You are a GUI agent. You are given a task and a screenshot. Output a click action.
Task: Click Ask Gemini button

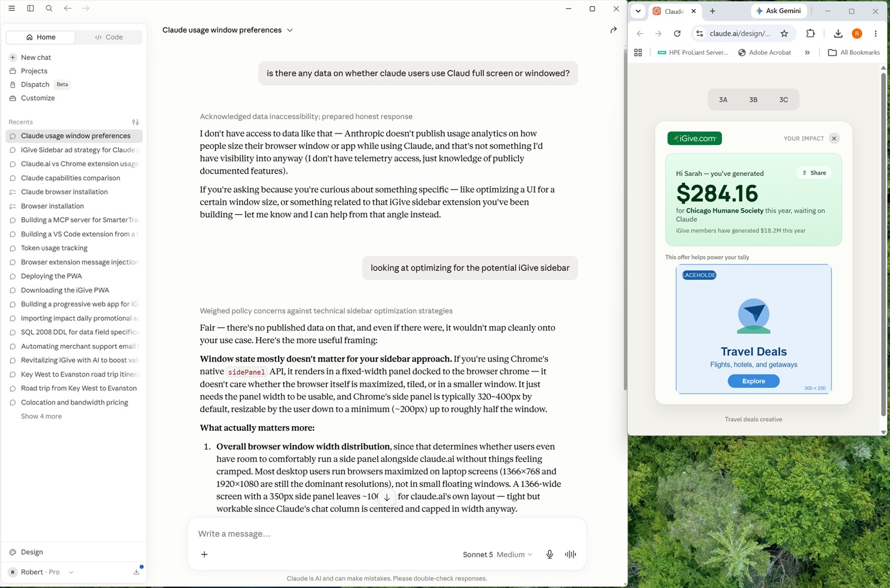pyautogui.click(x=778, y=11)
